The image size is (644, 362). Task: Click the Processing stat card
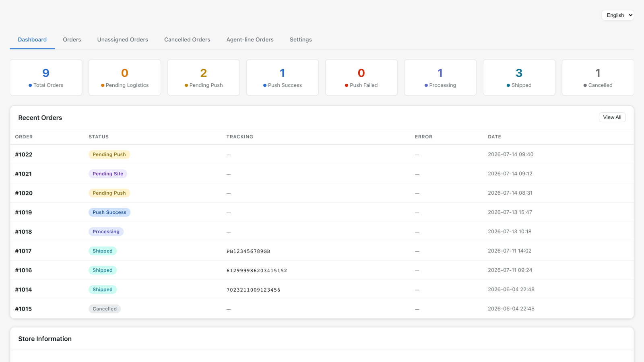(440, 78)
